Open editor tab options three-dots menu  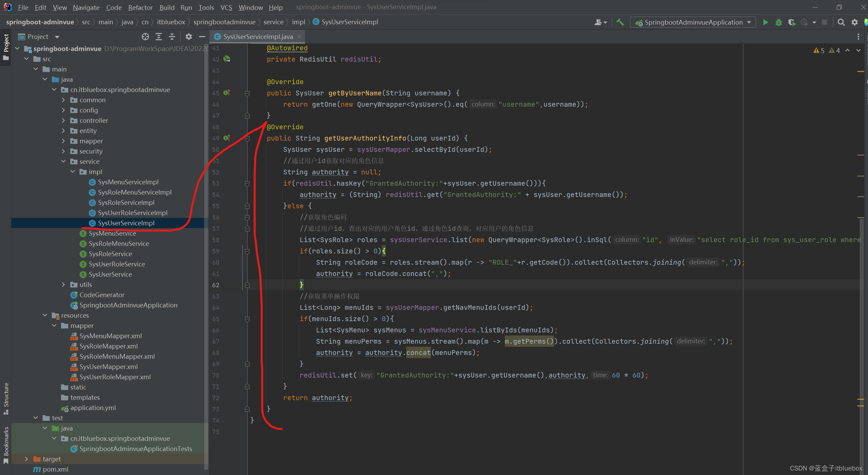858,37
